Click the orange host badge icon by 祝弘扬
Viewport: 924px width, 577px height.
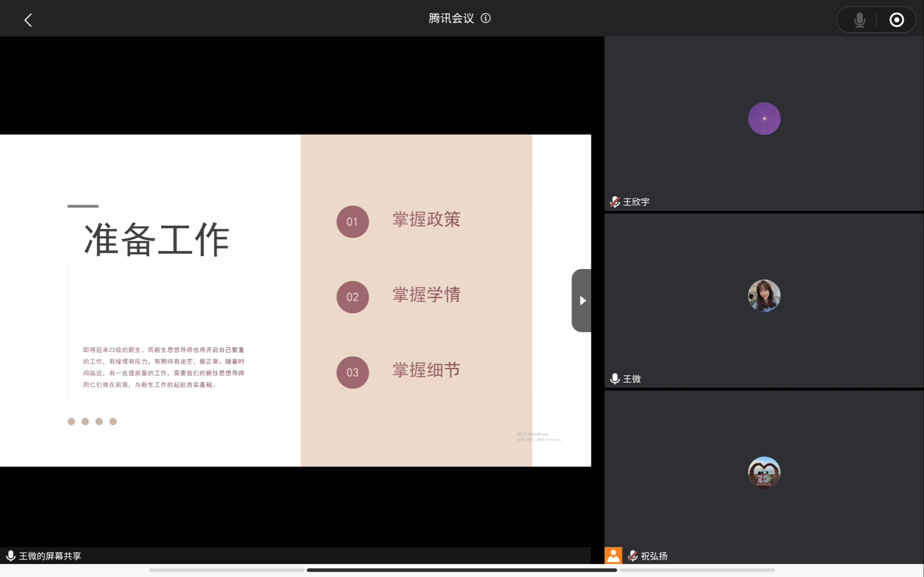613,556
